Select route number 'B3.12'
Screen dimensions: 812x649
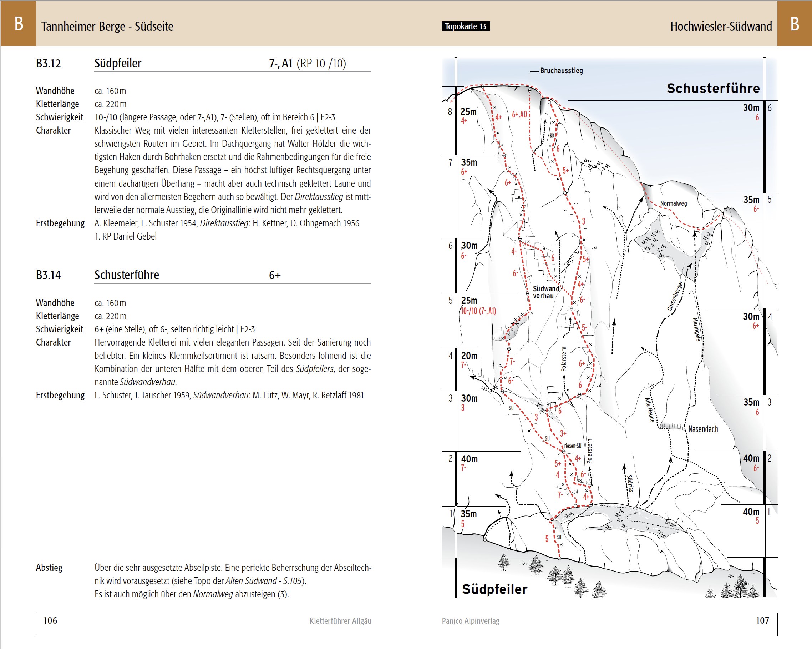click(48, 63)
